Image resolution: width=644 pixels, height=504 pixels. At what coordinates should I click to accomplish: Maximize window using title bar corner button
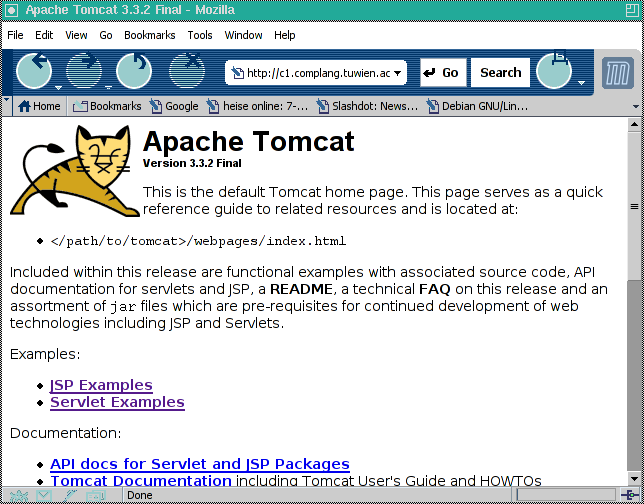point(632,10)
